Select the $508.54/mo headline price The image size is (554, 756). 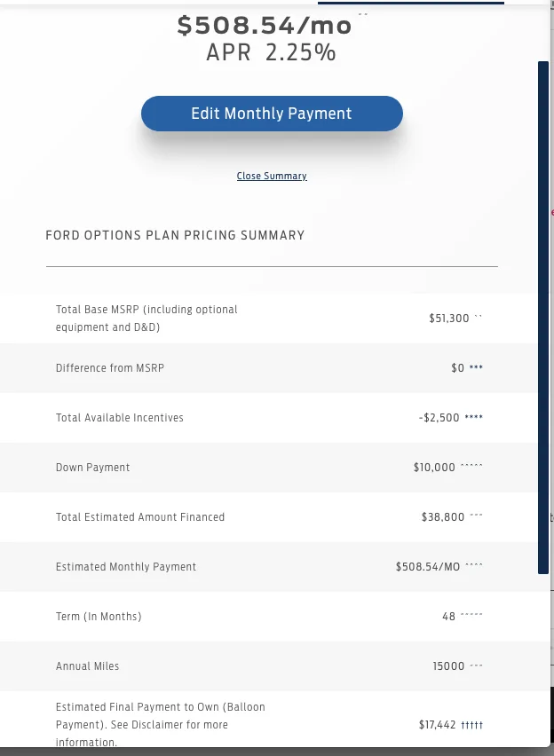tap(265, 25)
